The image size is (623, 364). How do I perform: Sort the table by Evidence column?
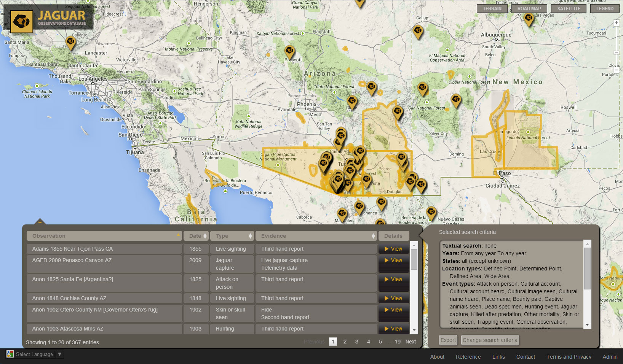[x=316, y=236]
